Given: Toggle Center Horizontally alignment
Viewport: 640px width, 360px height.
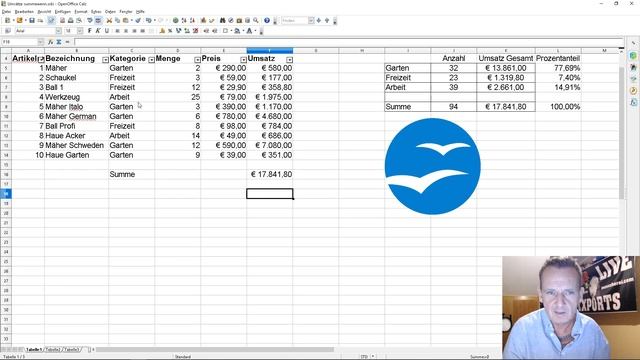Looking at the screenshot, I should point(126,31).
